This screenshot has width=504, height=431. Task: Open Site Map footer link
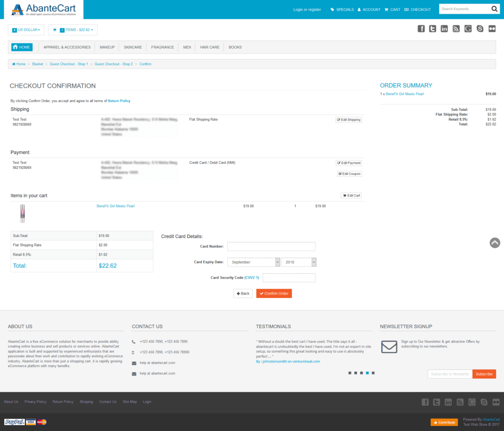coord(130,402)
